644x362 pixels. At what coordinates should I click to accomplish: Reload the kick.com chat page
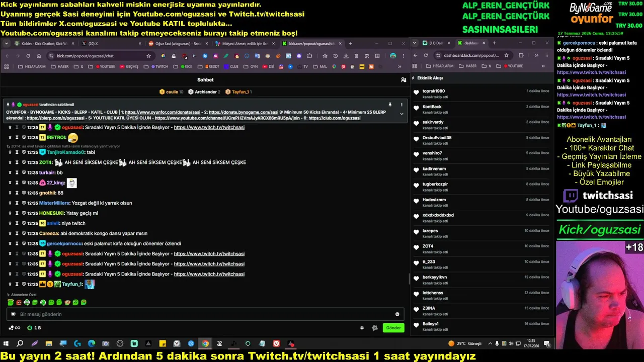coord(28,56)
